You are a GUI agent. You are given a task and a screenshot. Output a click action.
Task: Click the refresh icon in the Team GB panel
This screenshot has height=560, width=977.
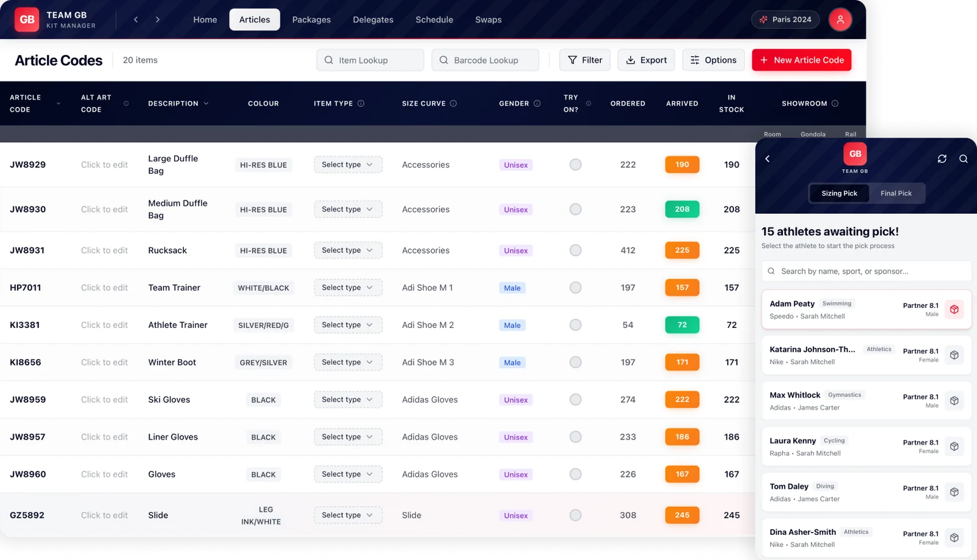point(942,159)
